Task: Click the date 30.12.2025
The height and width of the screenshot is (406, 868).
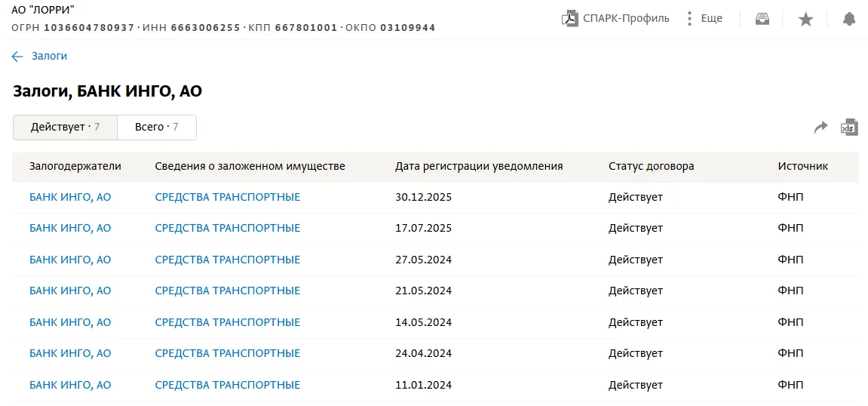Action: pyautogui.click(x=424, y=197)
